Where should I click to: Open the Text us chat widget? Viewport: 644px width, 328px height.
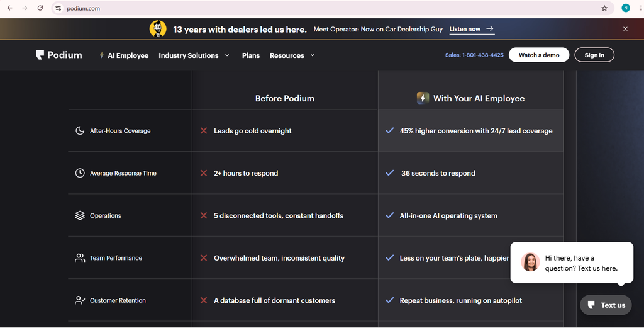pos(606,305)
